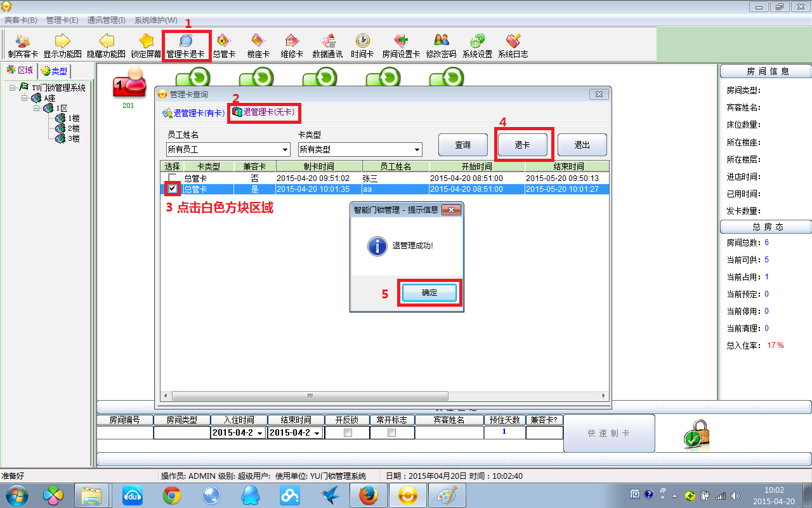Screen dimensions: 812x508
Task: Open the 系统维护 menu
Action: coord(155,20)
